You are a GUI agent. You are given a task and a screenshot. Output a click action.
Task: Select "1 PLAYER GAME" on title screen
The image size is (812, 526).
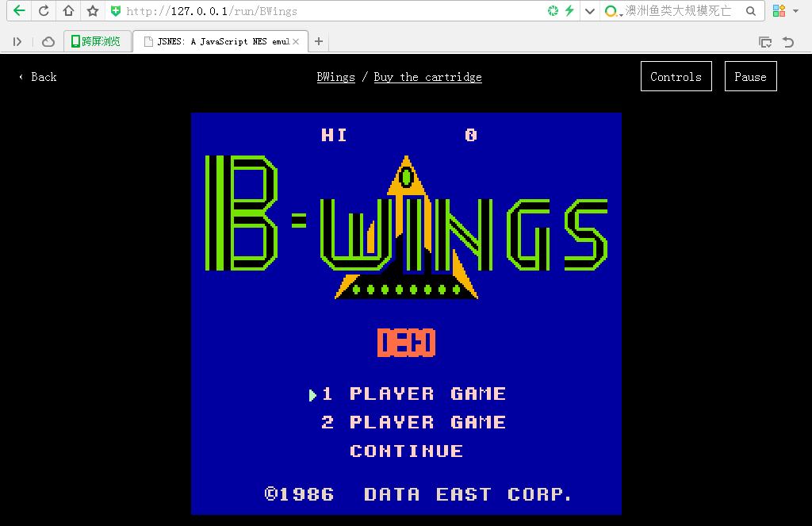point(413,394)
